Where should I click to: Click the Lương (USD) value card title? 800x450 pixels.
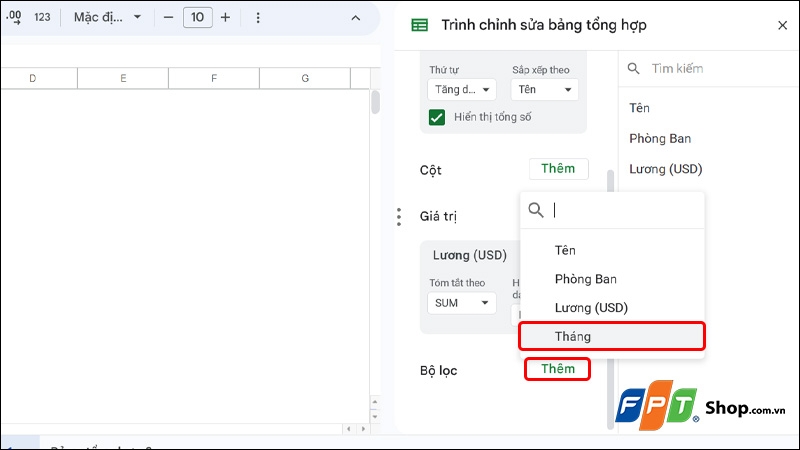click(x=469, y=255)
